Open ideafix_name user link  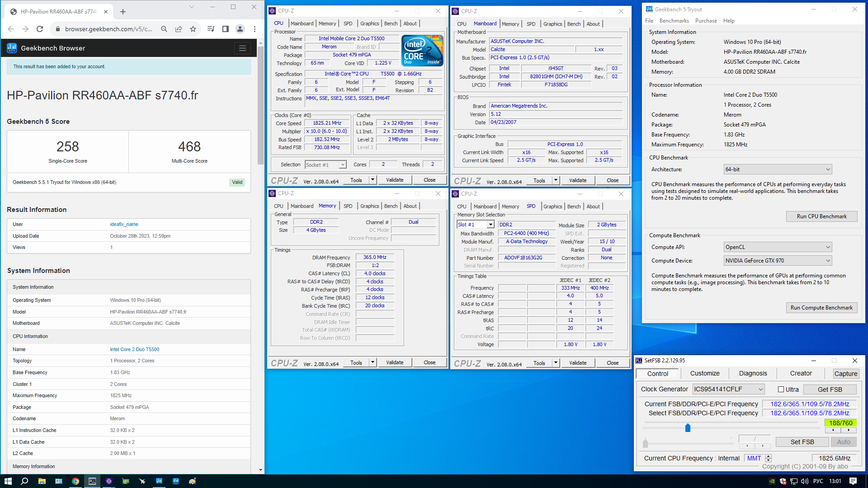tap(124, 224)
